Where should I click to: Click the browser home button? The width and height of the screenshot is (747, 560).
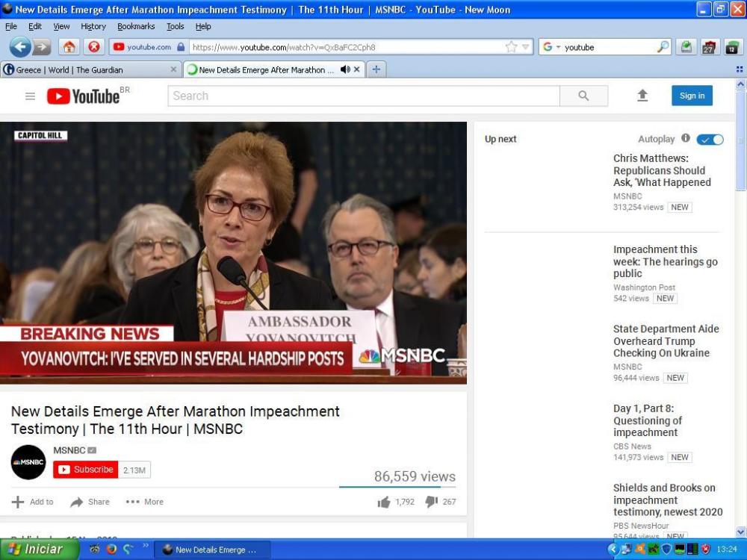pyautogui.click(x=69, y=47)
